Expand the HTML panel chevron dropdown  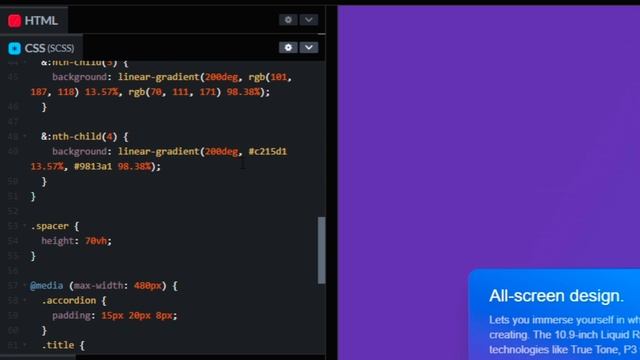[x=309, y=20]
